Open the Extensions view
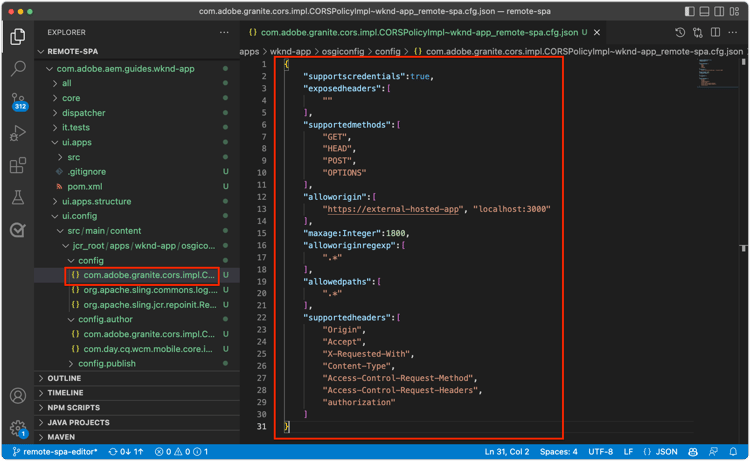 pos(18,166)
